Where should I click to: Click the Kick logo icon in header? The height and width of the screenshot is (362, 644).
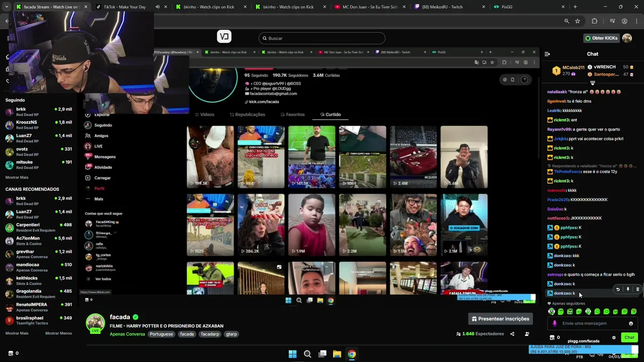pyautogui.click(x=224, y=36)
